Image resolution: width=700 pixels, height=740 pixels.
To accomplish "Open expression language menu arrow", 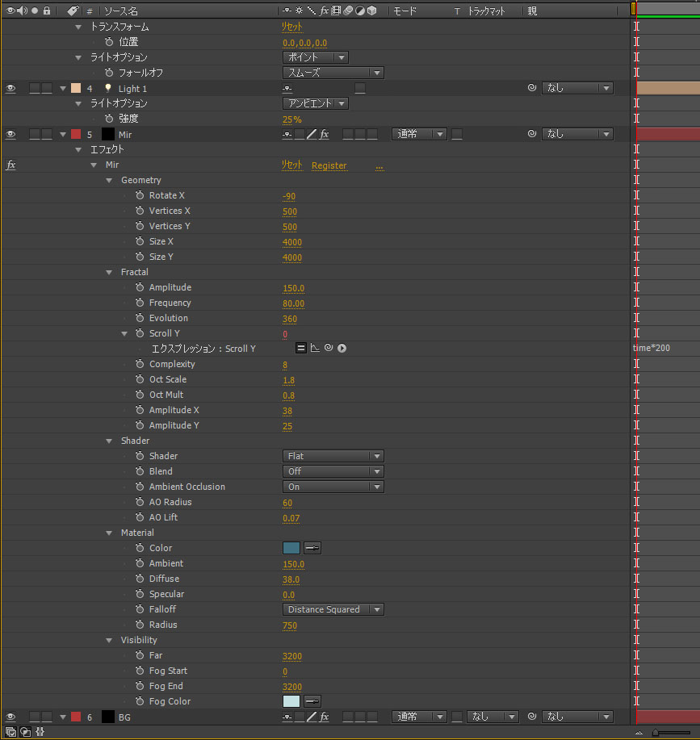I will [342, 349].
